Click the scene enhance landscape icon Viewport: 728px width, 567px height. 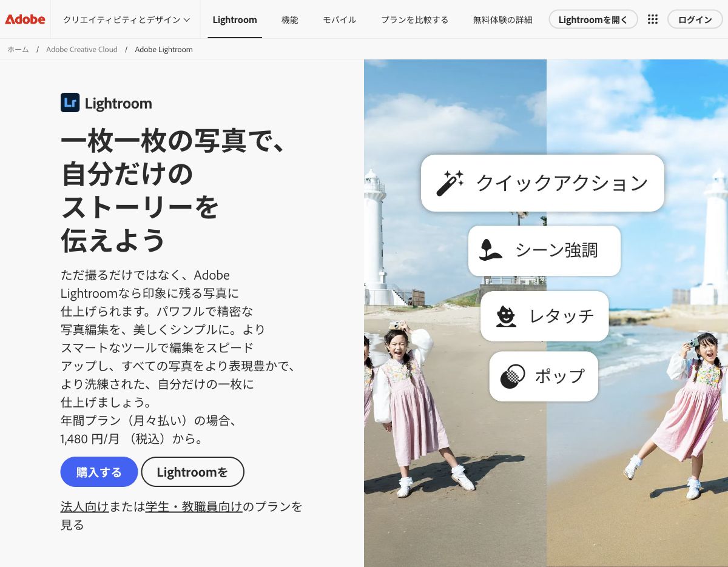click(490, 250)
